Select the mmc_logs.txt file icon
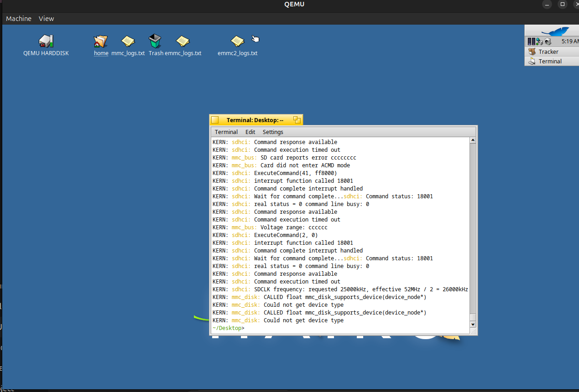The width and height of the screenshot is (579, 392). [128, 41]
